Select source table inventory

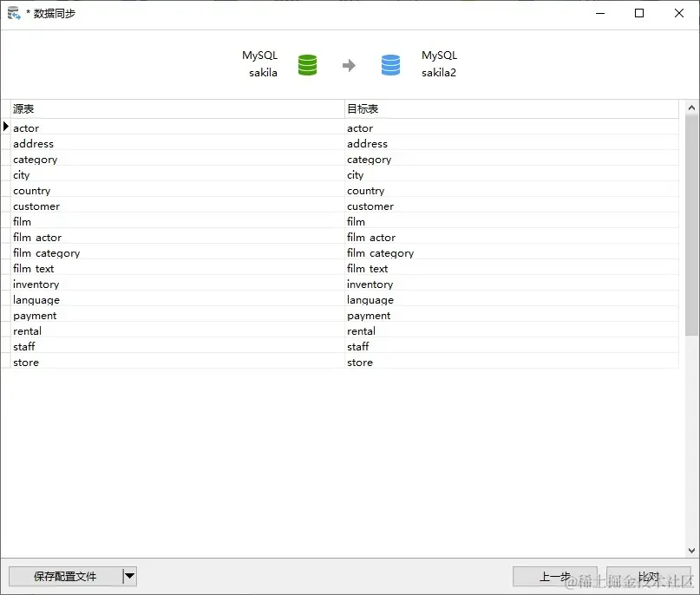(x=177, y=283)
